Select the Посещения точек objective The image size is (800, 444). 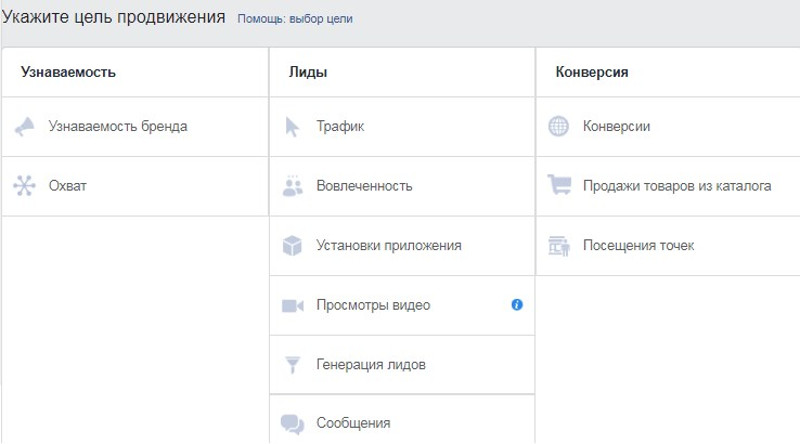668,246
